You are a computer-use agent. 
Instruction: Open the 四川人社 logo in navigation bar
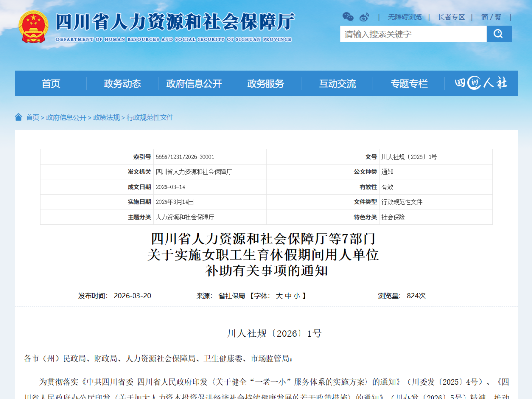pos(480,83)
